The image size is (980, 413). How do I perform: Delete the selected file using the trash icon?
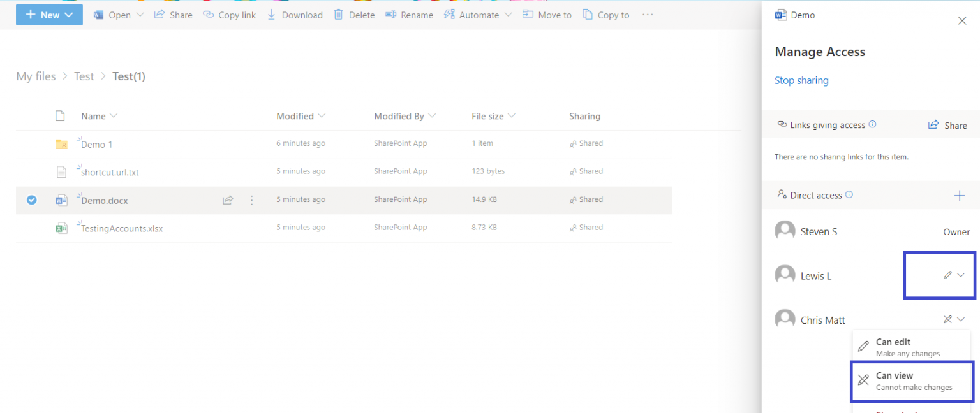(x=338, y=15)
